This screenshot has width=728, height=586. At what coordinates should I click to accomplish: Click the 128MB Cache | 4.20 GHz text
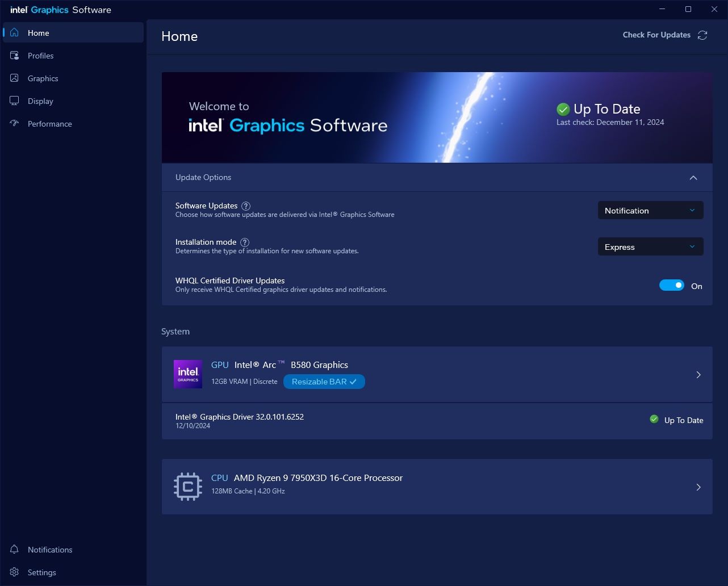pos(248,491)
